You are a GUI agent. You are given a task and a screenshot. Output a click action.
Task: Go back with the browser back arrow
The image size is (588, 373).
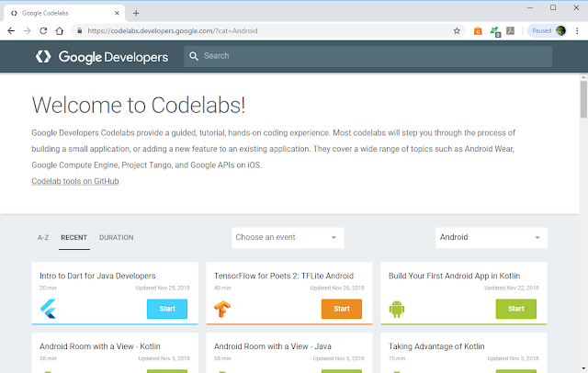pos(11,31)
